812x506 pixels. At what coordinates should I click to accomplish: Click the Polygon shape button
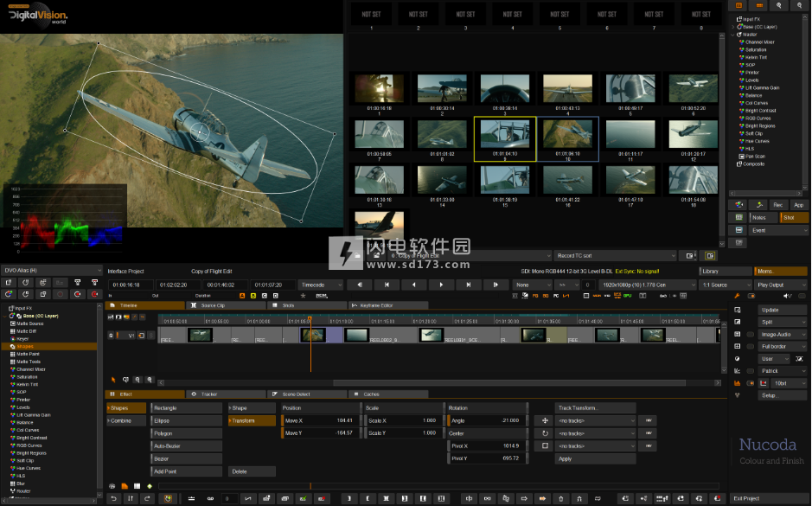pos(187,433)
